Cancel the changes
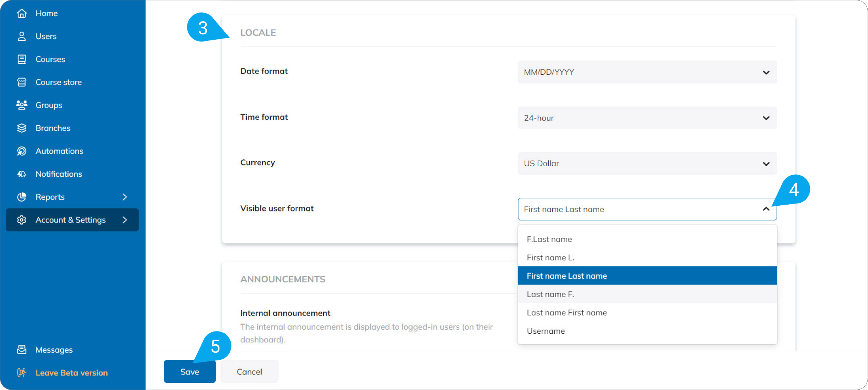Image resolution: width=868 pixels, height=390 pixels. point(249,371)
